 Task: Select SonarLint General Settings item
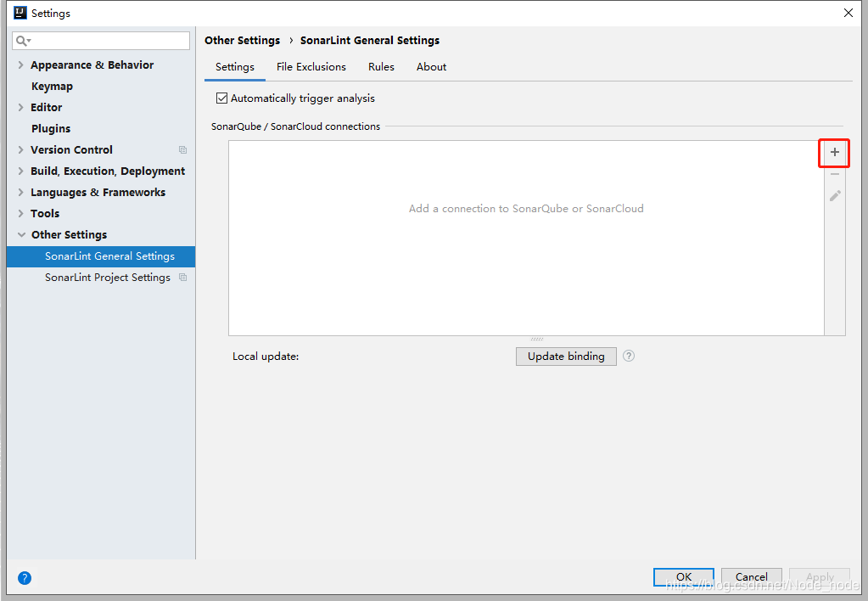(101, 256)
